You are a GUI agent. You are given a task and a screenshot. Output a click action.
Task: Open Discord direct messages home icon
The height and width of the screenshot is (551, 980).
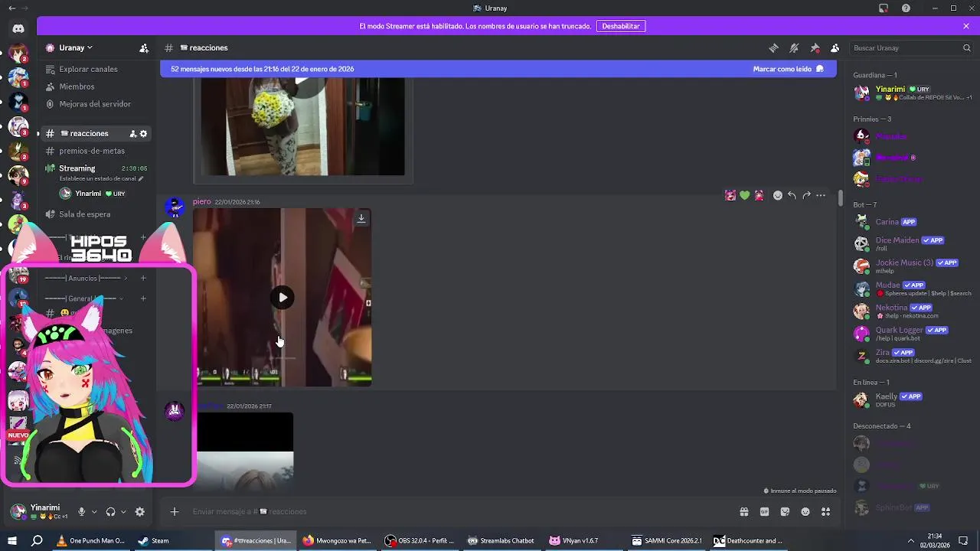click(18, 28)
